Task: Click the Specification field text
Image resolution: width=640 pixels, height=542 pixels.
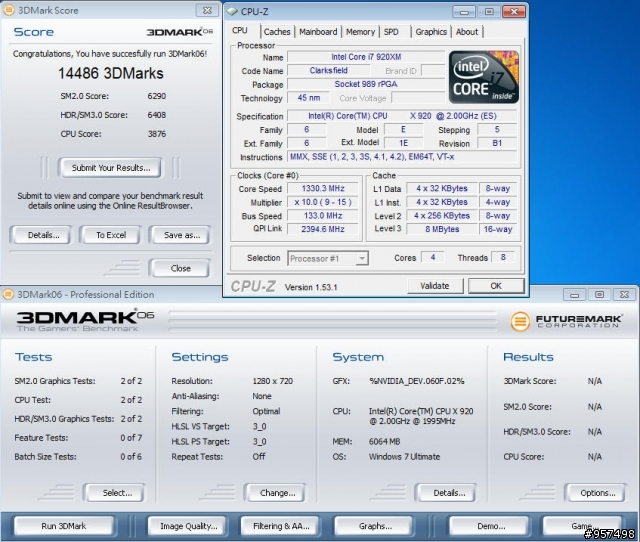Action: click(x=402, y=116)
